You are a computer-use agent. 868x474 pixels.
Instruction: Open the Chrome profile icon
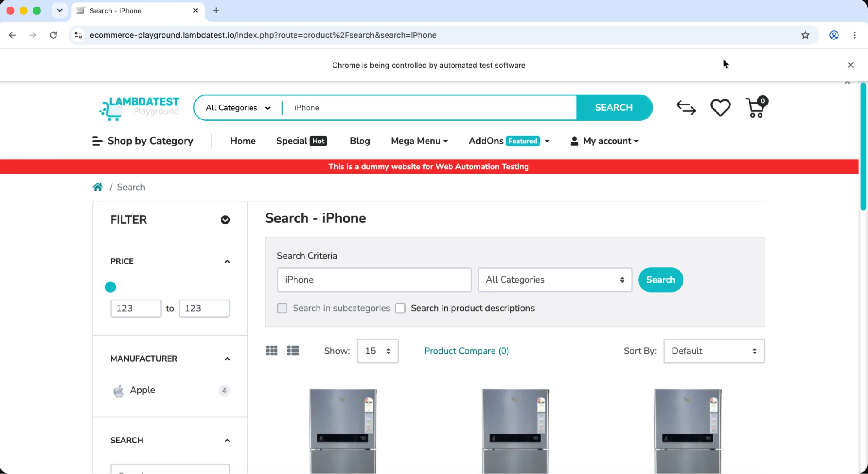coord(834,35)
